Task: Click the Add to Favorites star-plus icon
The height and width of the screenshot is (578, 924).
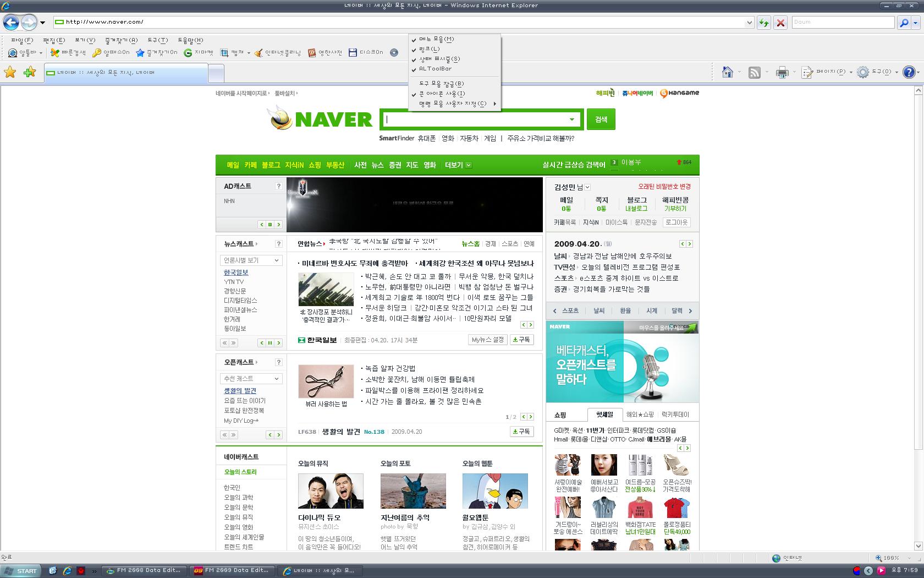Action: [x=30, y=72]
